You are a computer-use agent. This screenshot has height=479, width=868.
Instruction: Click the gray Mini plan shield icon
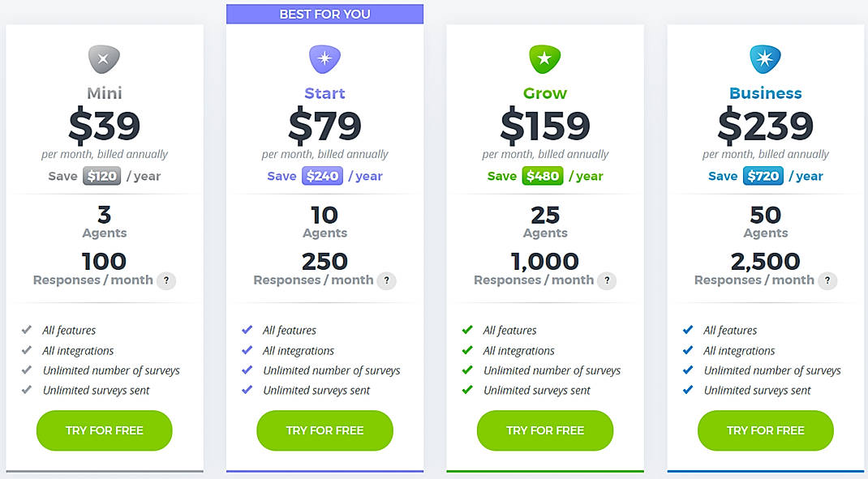pos(104,59)
